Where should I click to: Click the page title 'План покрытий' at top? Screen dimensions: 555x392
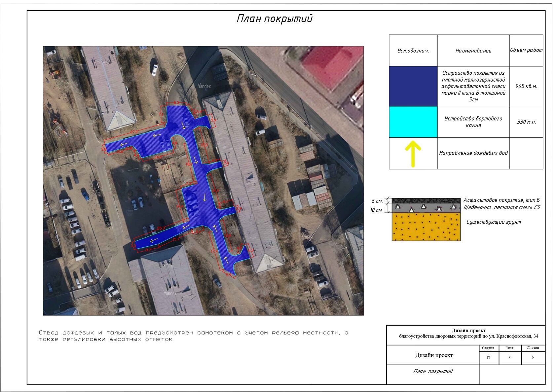coord(275,18)
